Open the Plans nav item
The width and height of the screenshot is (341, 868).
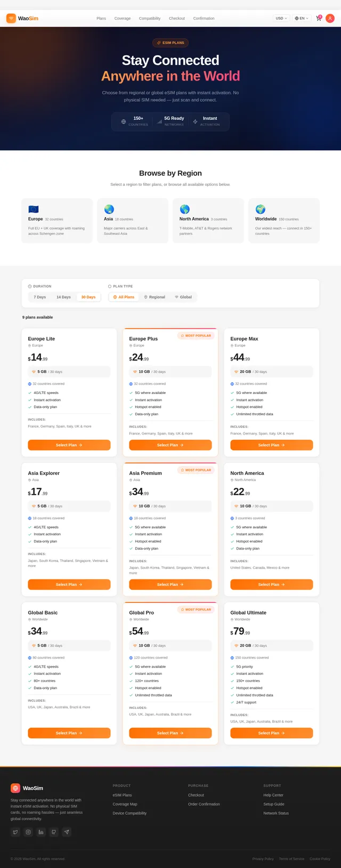[x=101, y=18]
